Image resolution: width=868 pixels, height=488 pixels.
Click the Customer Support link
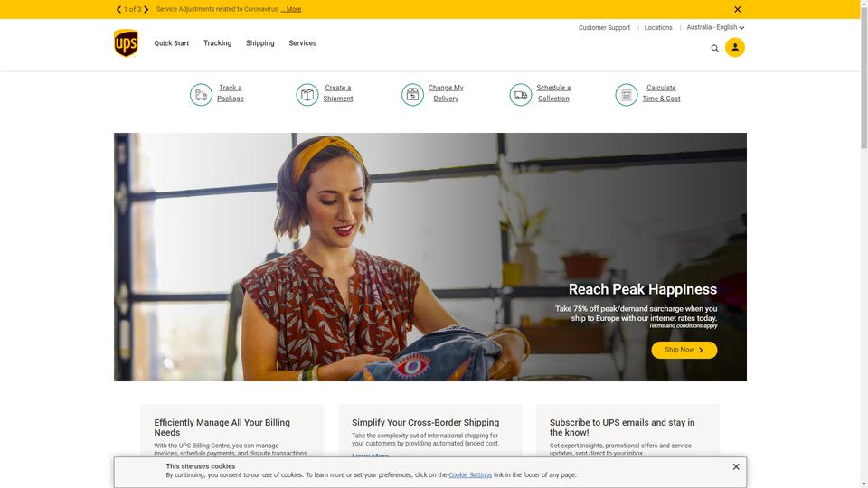click(x=604, y=28)
